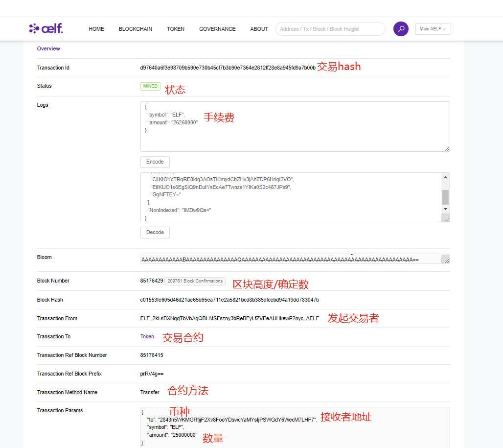The width and height of the screenshot is (503, 448).
Task: Click the scroll up arrow in encoded logs box
Action: point(445,177)
